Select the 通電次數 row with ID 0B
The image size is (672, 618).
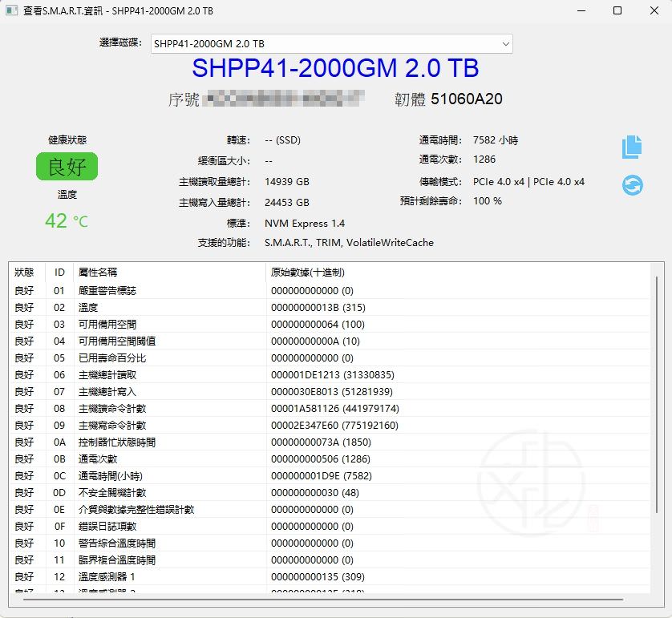point(329,459)
